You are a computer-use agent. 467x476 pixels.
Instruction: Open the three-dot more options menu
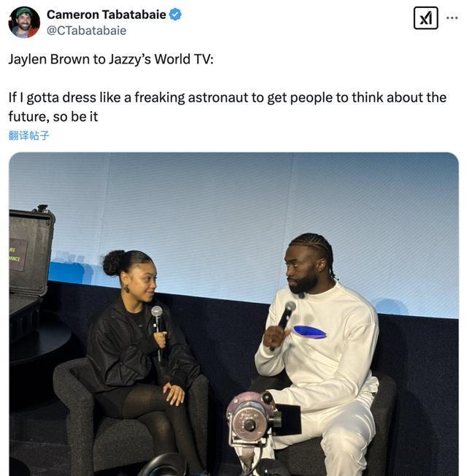point(452,18)
